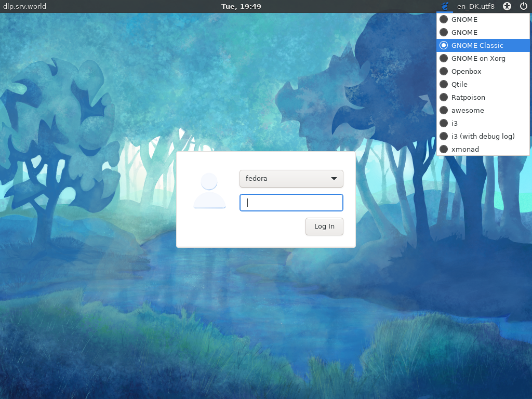Select the GNOME Classic session
Viewport: 532px width, 399px height.
click(478, 45)
